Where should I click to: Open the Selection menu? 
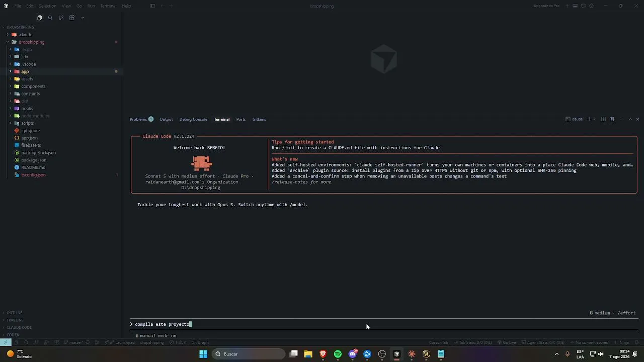pos(47,6)
